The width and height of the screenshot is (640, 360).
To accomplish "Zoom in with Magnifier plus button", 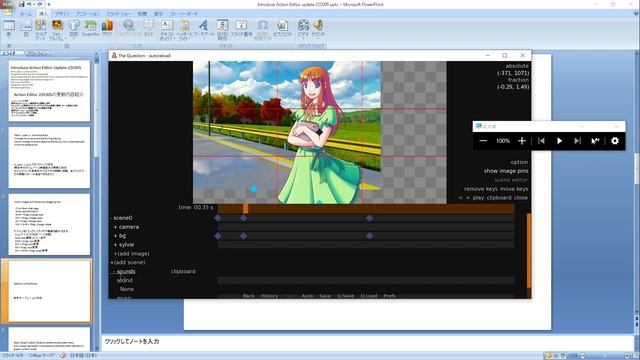I will click(522, 141).
